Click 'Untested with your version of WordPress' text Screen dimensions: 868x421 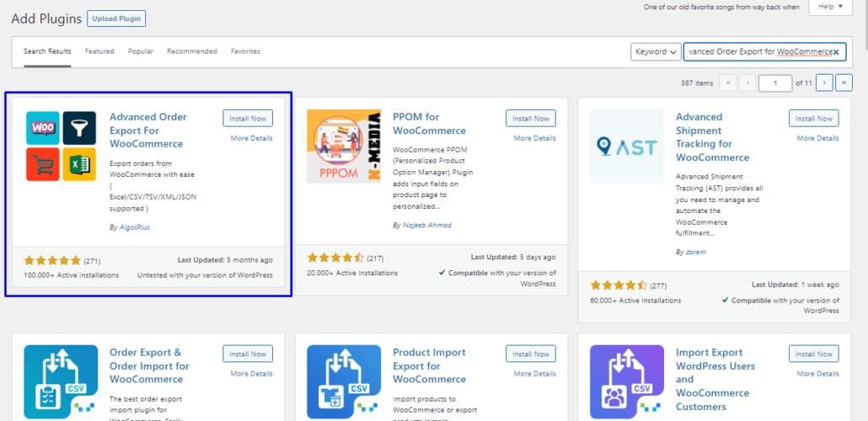click(x=205, y=275)
